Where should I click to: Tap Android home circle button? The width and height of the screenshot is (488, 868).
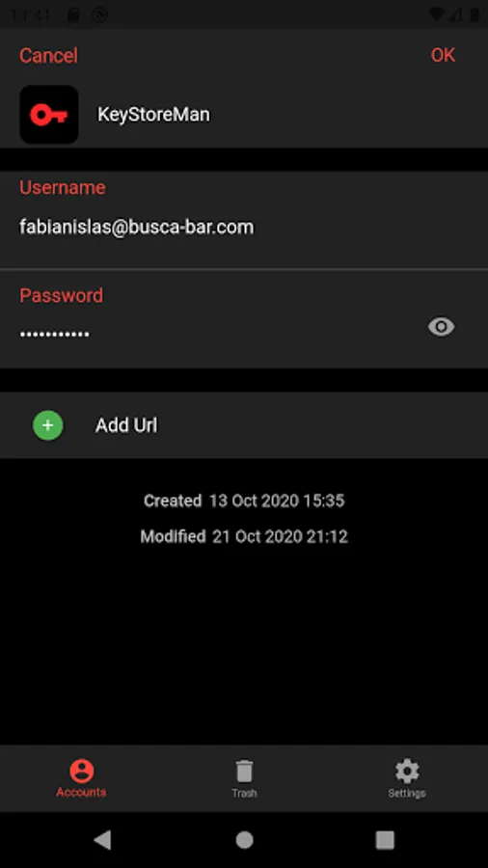click(244, 840)
